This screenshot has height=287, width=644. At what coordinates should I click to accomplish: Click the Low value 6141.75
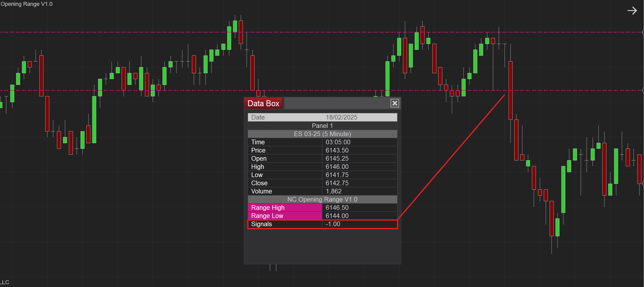pyautogui.click(x=337, y=175)
